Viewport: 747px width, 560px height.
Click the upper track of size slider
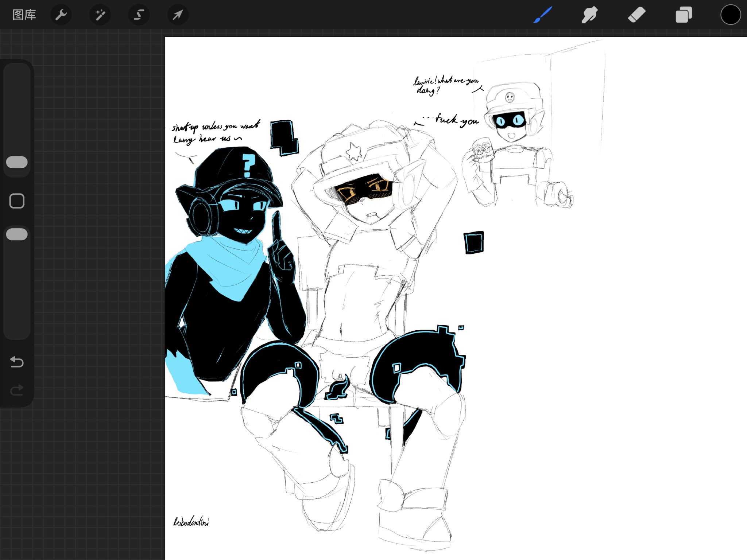(x=17, y=109)
